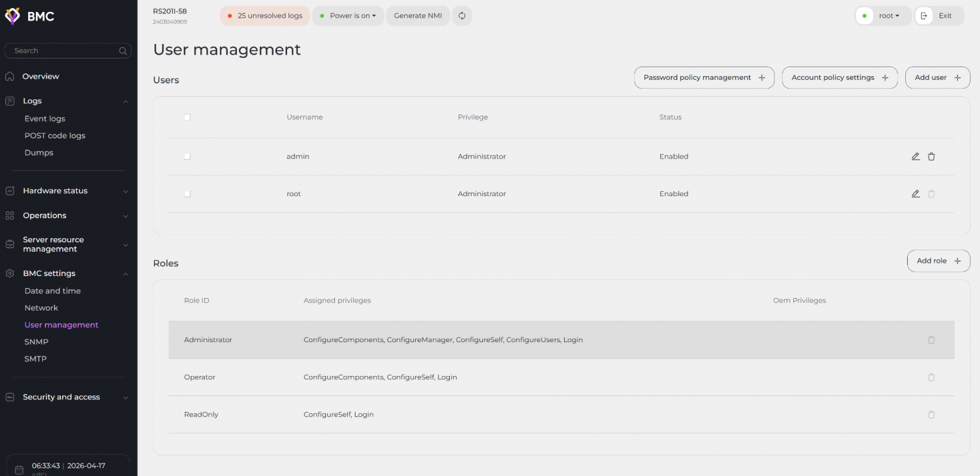
Task: Delete the admin user via trash icon
Action: click(931, 157)
